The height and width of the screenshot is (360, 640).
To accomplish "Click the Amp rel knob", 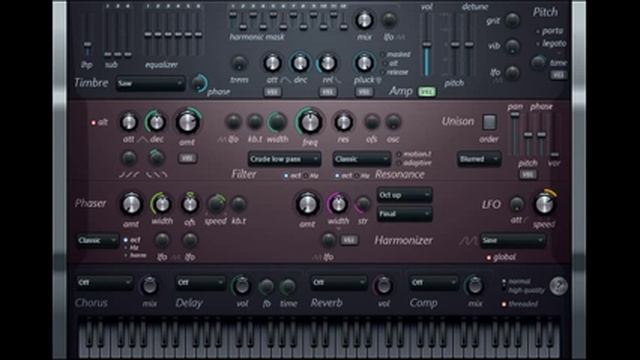I will (327, 63).
